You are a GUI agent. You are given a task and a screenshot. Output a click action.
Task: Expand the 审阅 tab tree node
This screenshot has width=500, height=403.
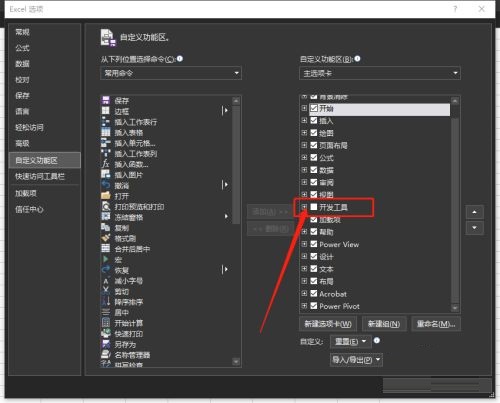pos(304,182)
